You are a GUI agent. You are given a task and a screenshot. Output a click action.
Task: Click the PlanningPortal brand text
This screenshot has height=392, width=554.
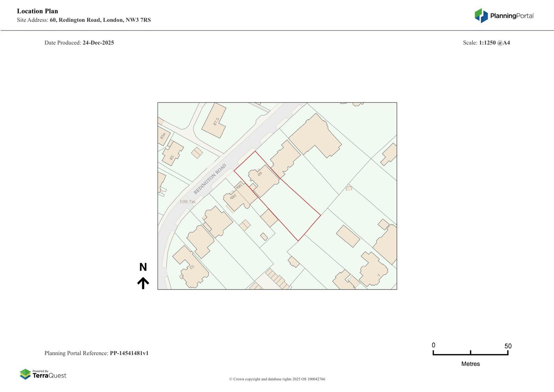(x=511, y=16)
